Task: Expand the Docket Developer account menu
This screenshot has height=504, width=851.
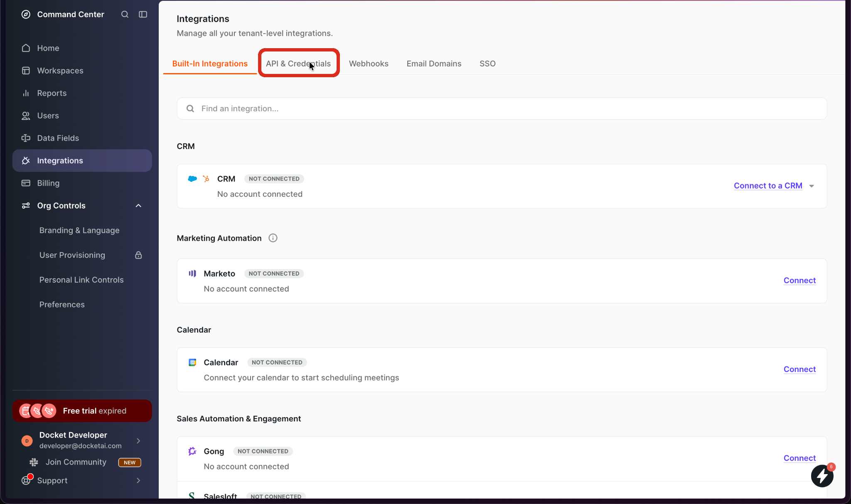Action: click(138, 440)
